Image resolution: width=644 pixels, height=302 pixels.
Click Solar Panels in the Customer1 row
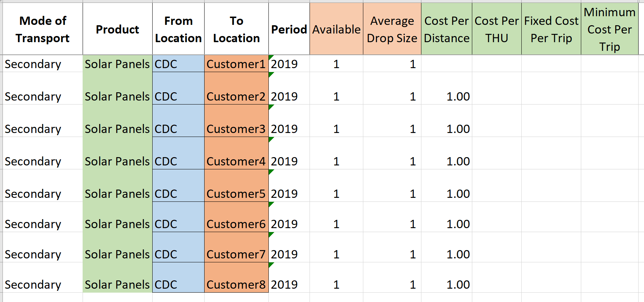(118, 64)
